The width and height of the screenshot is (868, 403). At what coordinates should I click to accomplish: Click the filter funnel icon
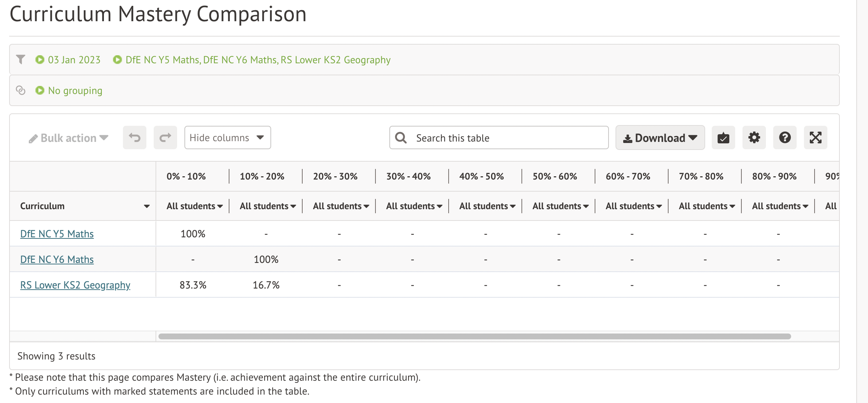[x=21, y=60]
